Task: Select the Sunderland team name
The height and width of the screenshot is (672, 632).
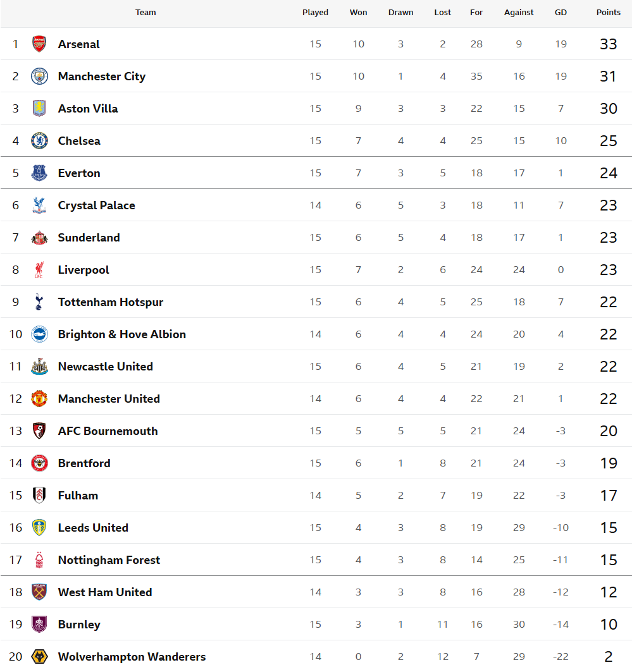Action: (89, 238)
